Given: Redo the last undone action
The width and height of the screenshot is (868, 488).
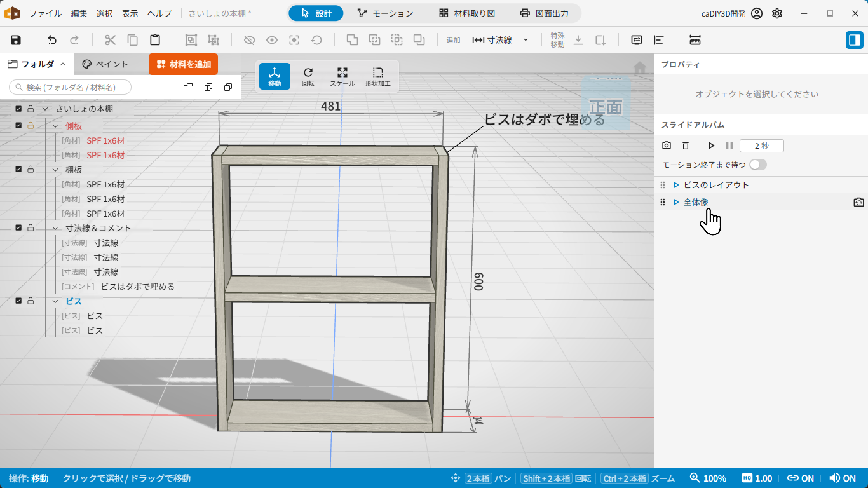Looking at the screenshot, I should pos(74,40).
